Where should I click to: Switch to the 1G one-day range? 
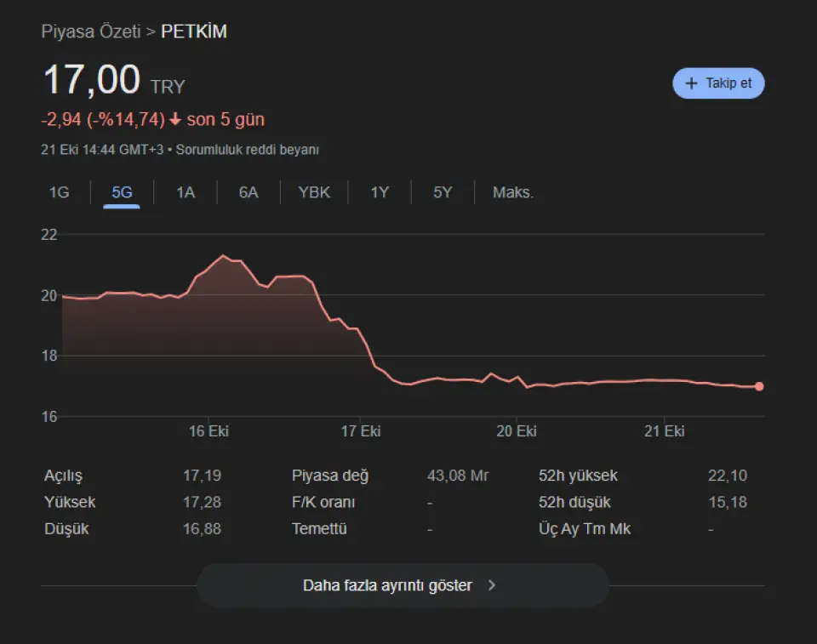59,192
